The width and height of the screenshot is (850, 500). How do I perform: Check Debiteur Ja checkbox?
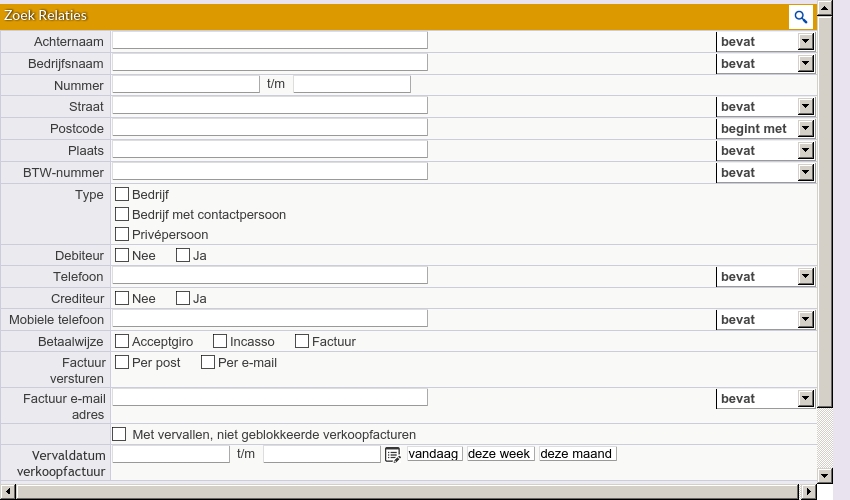(183, 256)
